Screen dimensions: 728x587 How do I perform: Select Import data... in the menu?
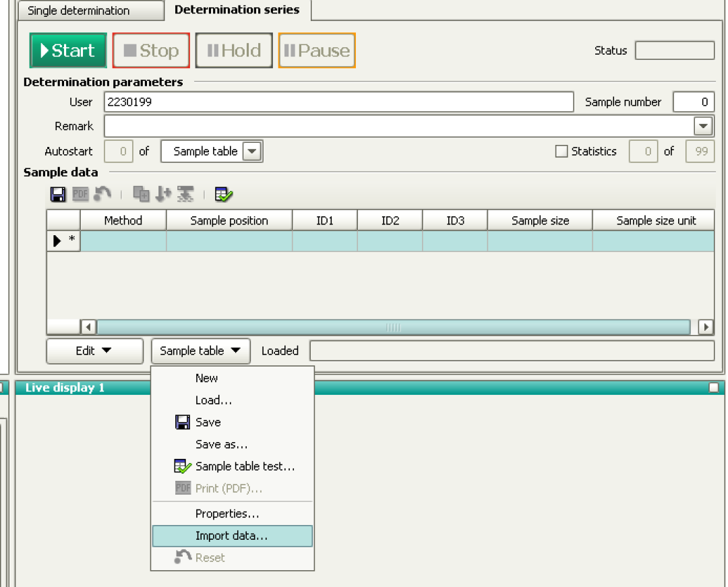[x=233, y=536]
